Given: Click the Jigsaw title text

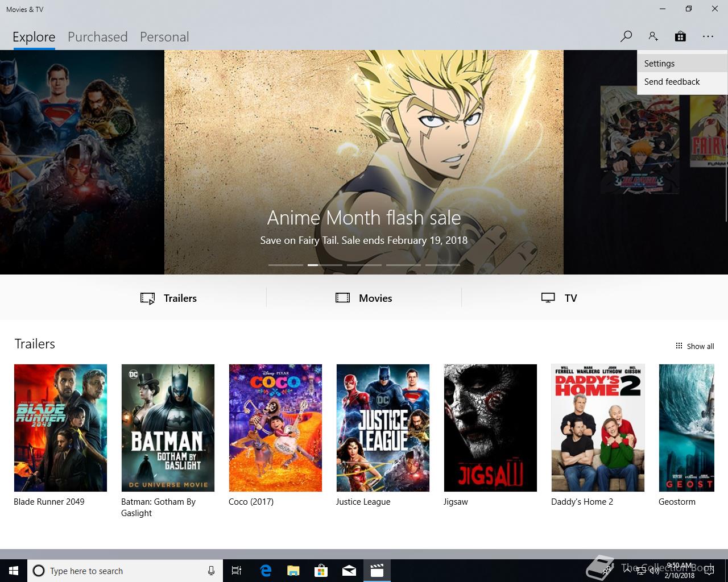Looking at the screenshot, I should click(x=456, y=502).
